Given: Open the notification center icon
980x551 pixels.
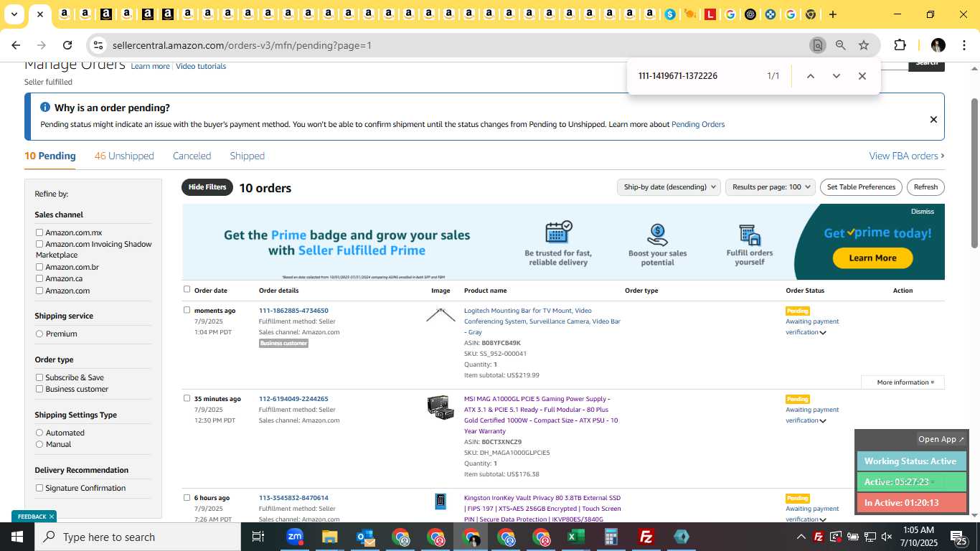Looking at the screenshot, I should pos(959,537).
